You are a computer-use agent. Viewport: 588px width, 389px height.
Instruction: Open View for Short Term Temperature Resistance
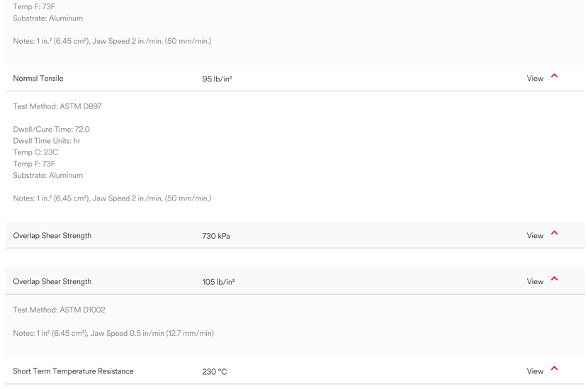[x=535, y=371]
